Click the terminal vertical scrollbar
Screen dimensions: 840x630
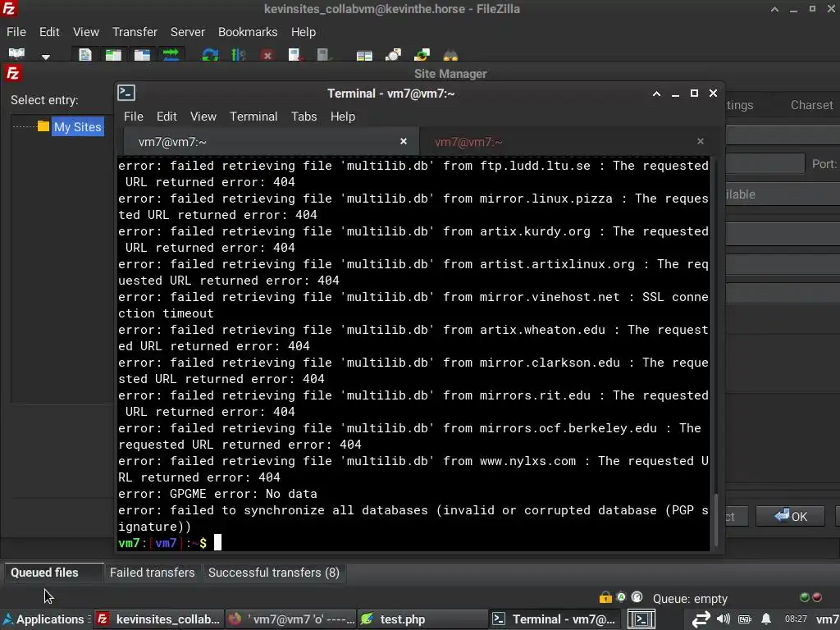click(715, 518)
